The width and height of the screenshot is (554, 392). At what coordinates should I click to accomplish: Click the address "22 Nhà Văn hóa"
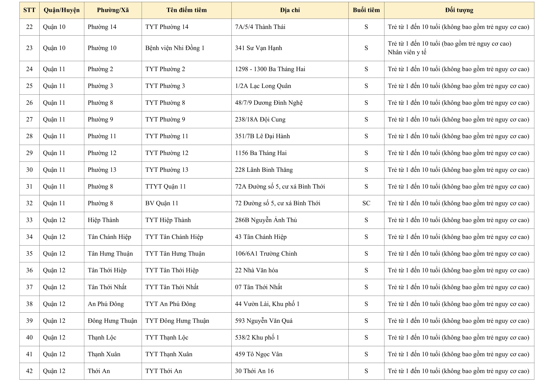tap(256, 270)
